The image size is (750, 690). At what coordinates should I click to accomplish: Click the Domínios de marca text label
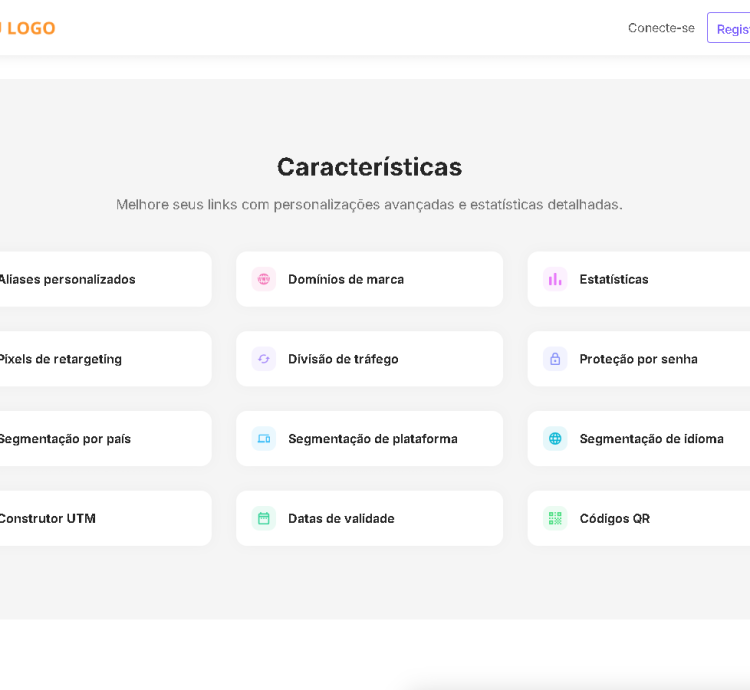coord(346,279)
